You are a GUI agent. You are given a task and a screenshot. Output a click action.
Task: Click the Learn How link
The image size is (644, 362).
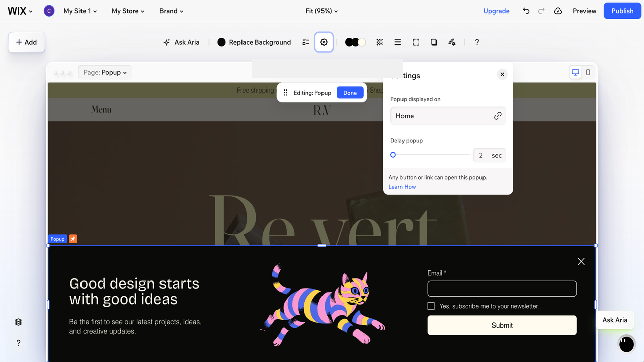(402, 187)
